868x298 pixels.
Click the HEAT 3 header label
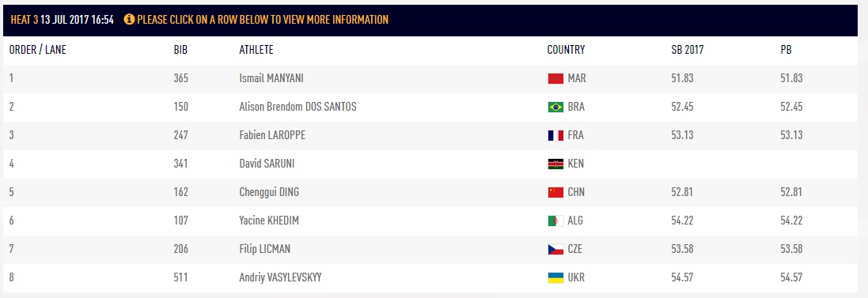(x=24, y=20)
